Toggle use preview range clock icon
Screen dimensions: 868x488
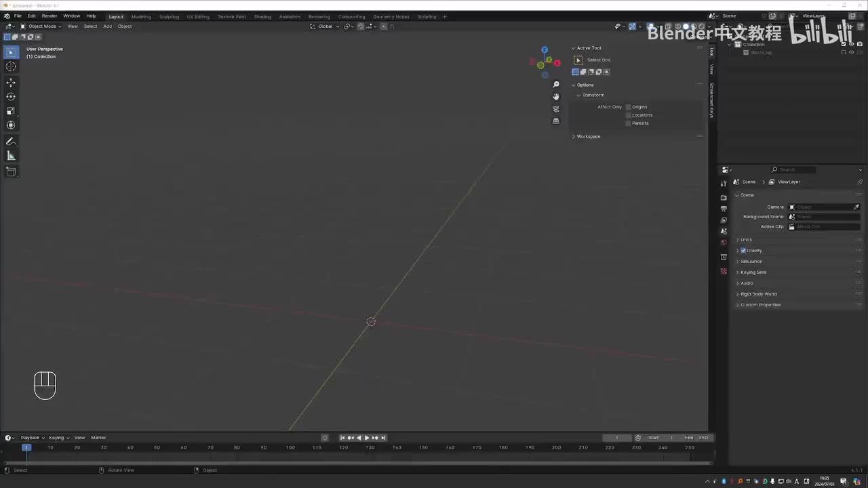pyautogui.click(x=638, y=438)
